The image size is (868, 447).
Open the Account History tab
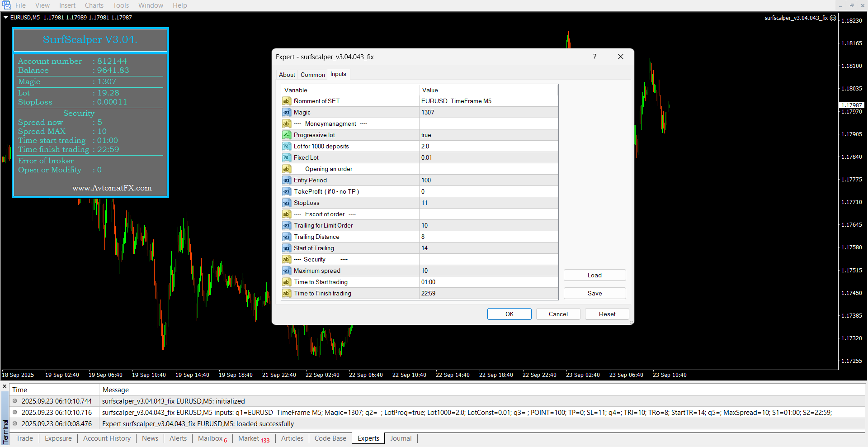107,438
